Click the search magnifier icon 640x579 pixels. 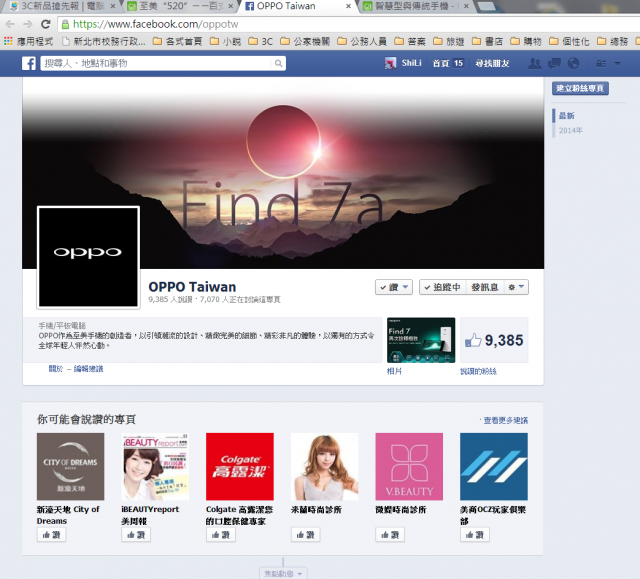pyautogui.click(x=278, y=63)
